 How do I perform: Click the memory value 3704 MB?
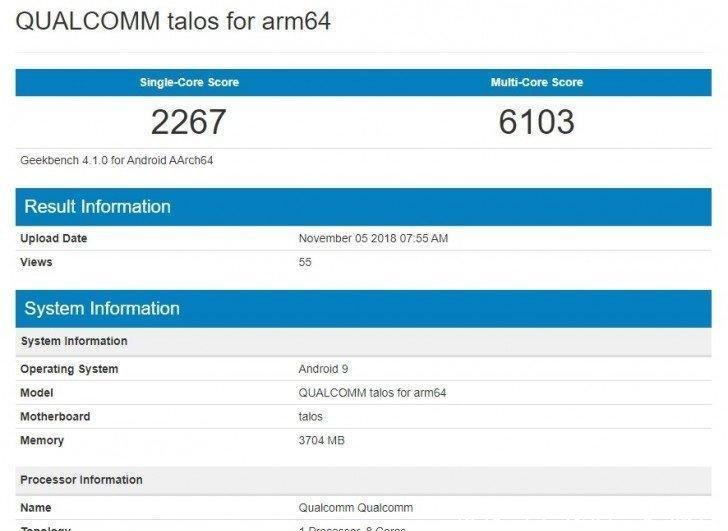coord(322,440)
